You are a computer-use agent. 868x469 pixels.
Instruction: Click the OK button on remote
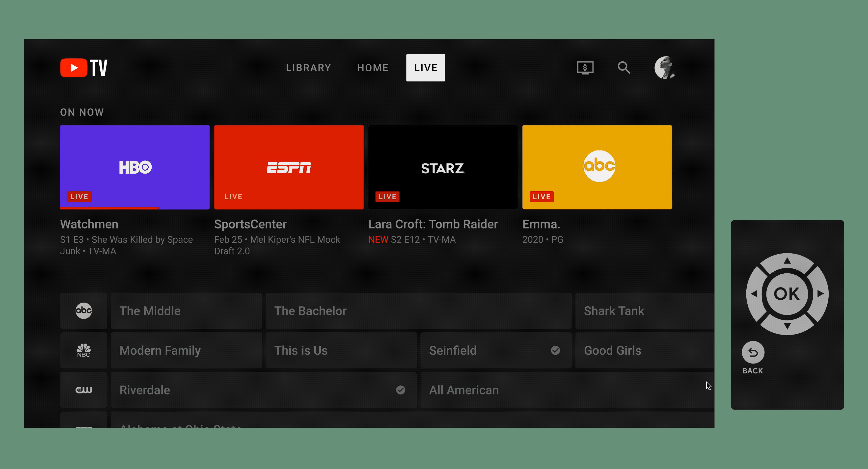[787, 294]
